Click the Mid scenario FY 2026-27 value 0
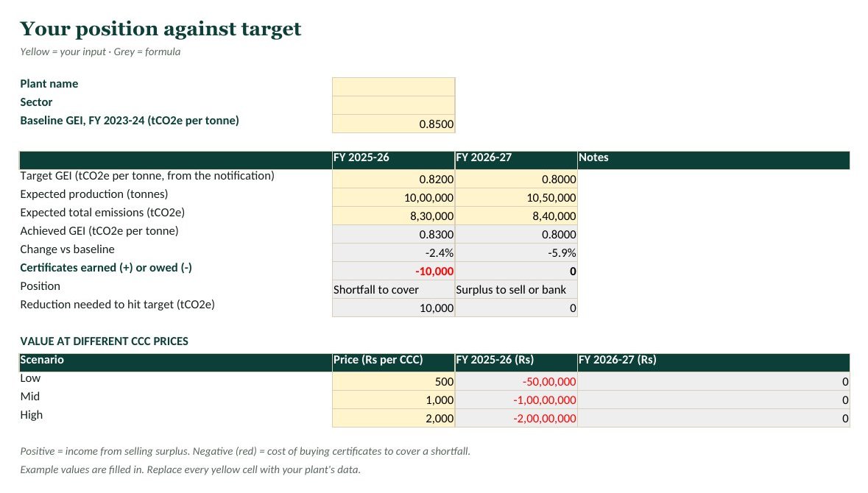Screen dimensions: 868x493 coord(713,400)
